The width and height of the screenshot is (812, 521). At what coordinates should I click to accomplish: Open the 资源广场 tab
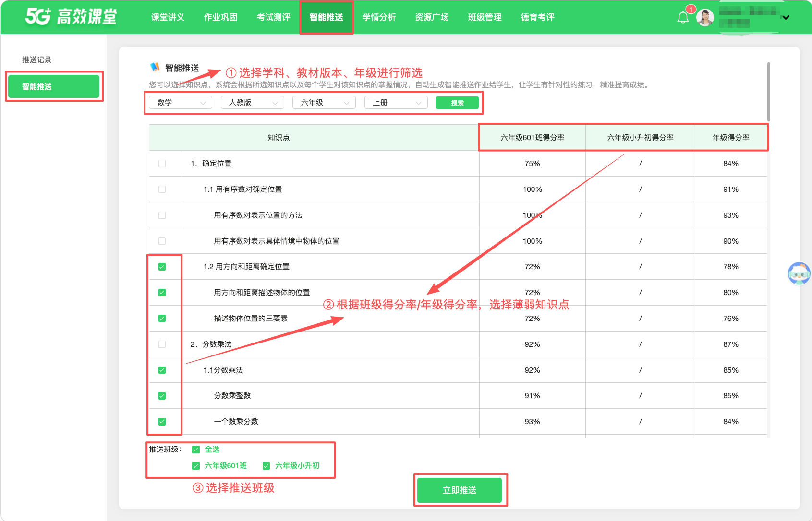(x=432, y=17)
